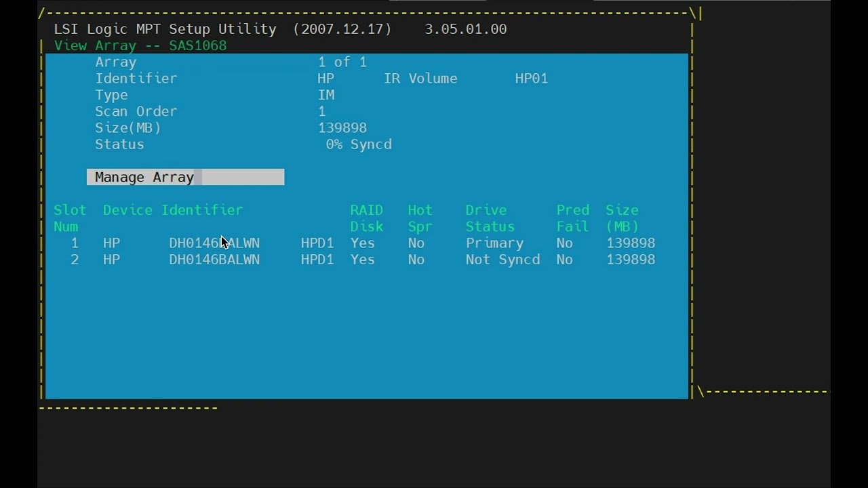Viewport: 868px width, 488px height.
Task: Click the "Array" field label
Action: pos(116,62)
